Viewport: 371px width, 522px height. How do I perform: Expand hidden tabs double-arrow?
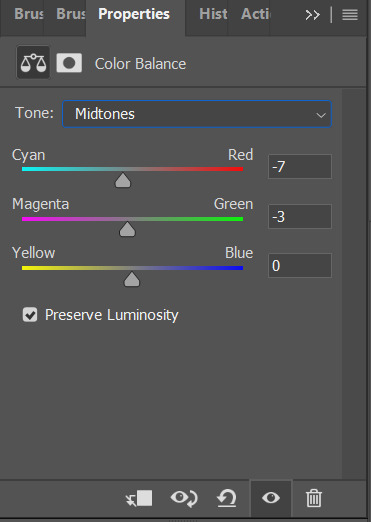pyautogui.click(x=313, y=15)
